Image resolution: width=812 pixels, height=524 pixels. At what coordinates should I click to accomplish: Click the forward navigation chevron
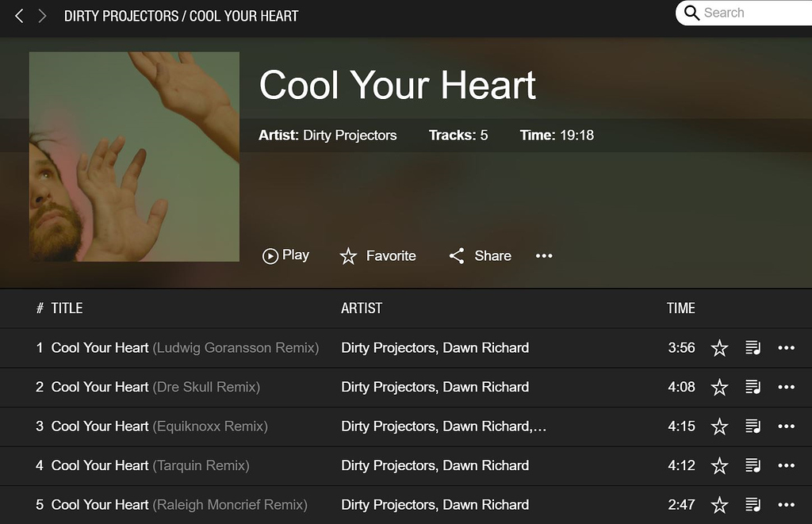42,15
